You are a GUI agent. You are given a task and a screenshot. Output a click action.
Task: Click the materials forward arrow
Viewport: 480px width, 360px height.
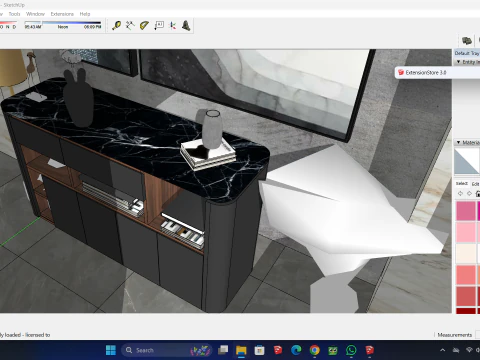pyautogui.click(x=469, y=193)
